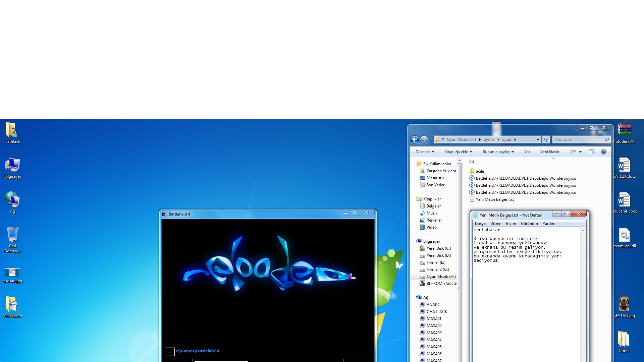644x362 pixels.
Task: Select the bnner desktop folder
Action: [x=625, y=342]
